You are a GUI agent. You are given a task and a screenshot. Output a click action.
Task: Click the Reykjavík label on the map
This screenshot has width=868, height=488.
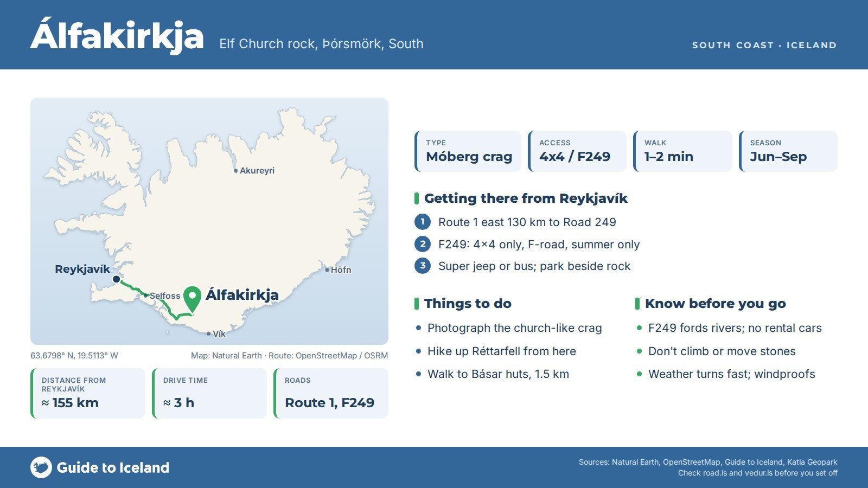pyautogui.click(x=82, y=269)
